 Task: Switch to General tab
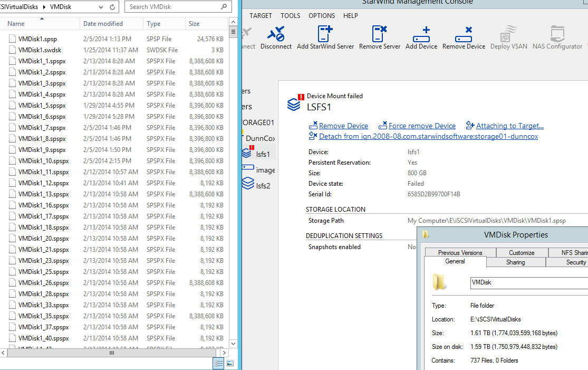pyautogui.click(x=455, y=261)
